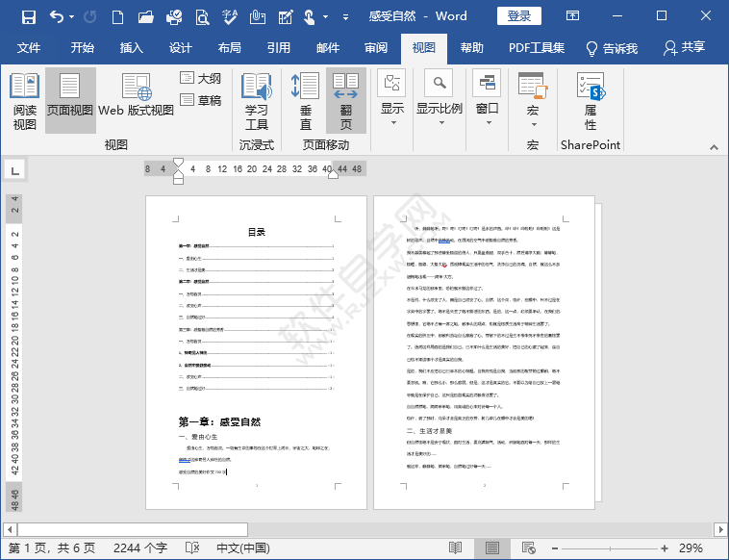729x560 pixels.
Task: Click the Save icon in quick access toolbar
Action: (x=28, y=16)
